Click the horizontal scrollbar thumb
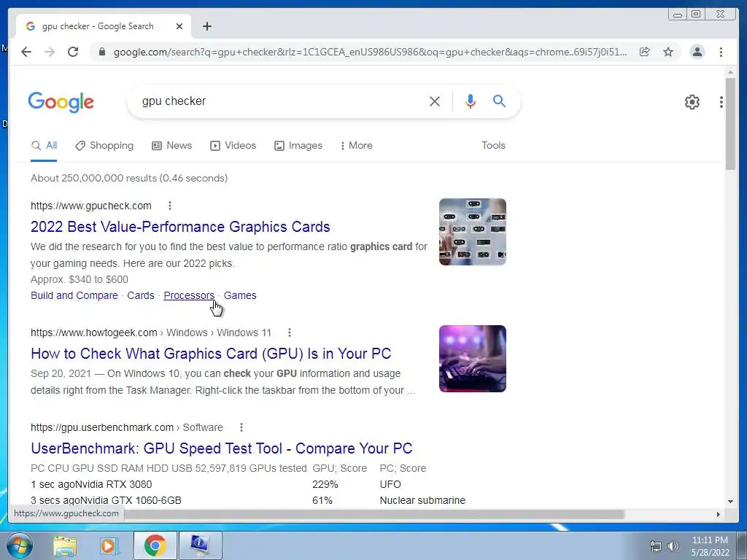The image size is (747, 560). tap(373, 514)
